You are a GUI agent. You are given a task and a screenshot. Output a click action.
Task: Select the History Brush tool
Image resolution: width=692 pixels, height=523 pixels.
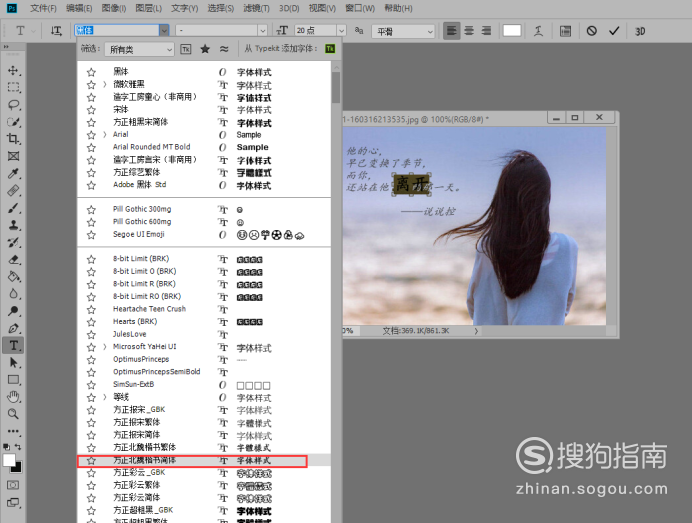13,242
